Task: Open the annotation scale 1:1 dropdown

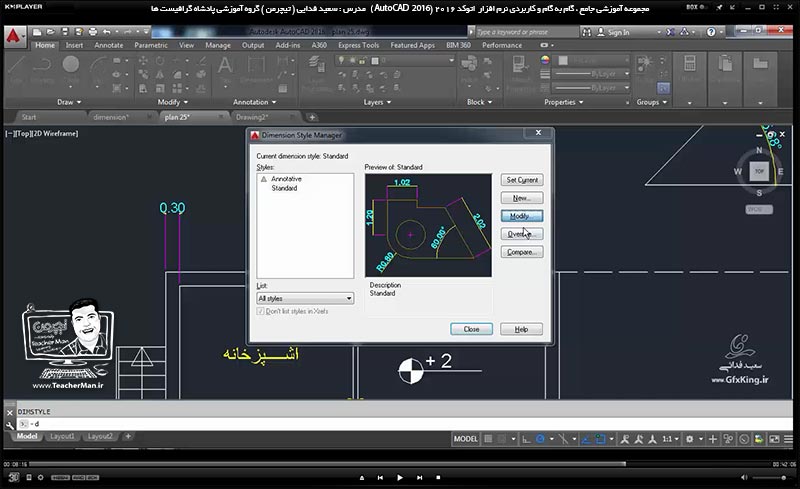Action: (x=671, y=439)
